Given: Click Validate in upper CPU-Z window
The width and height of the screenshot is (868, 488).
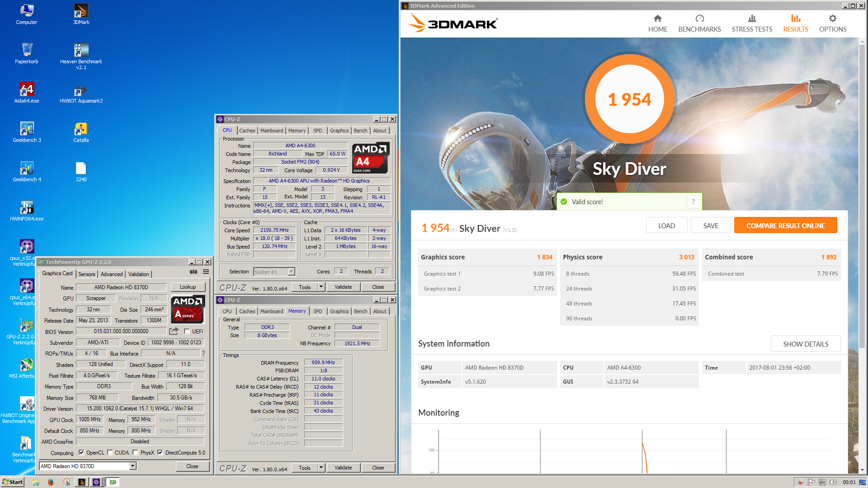Looking at the screenshot, I should pyautogui.click(x=343, y=287).
